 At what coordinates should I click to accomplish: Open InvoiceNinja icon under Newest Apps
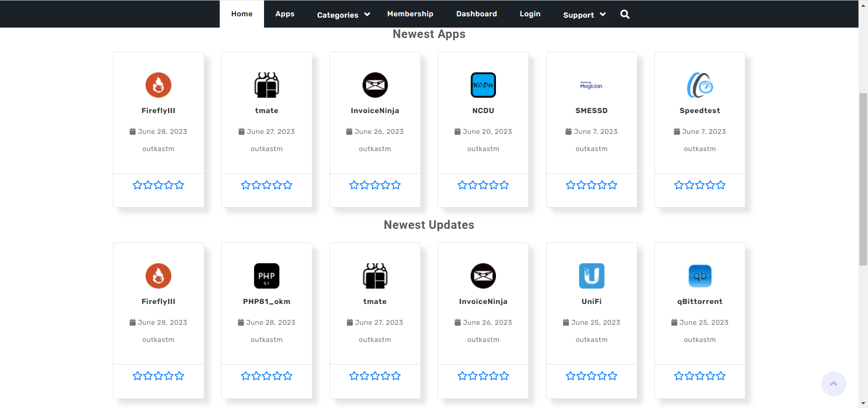click(x=375, y=85)
